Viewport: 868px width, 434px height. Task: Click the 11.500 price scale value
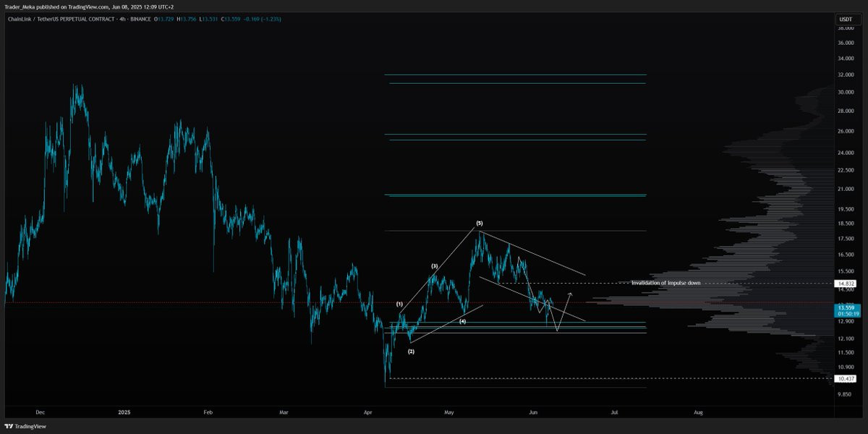[846, 352]
